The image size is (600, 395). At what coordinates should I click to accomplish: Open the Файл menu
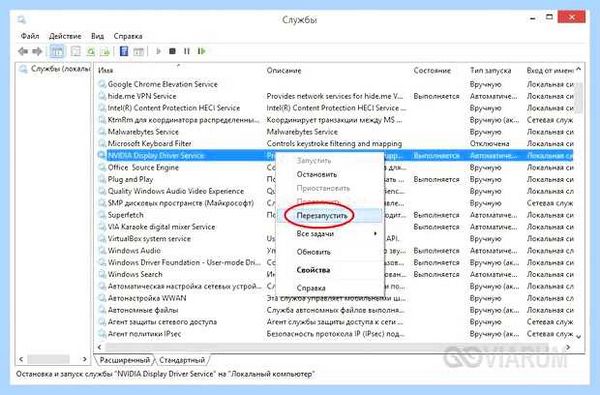click(30, 36)
